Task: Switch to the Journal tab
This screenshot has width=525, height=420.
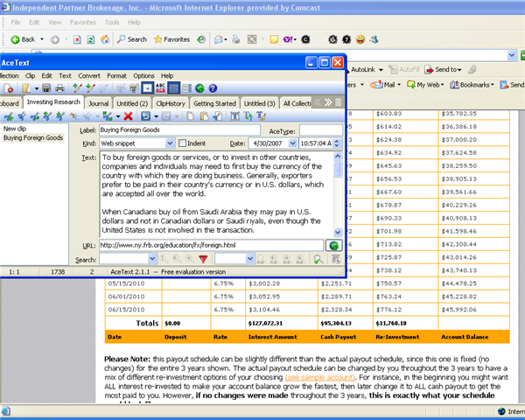Action: [x=98, y=103]
